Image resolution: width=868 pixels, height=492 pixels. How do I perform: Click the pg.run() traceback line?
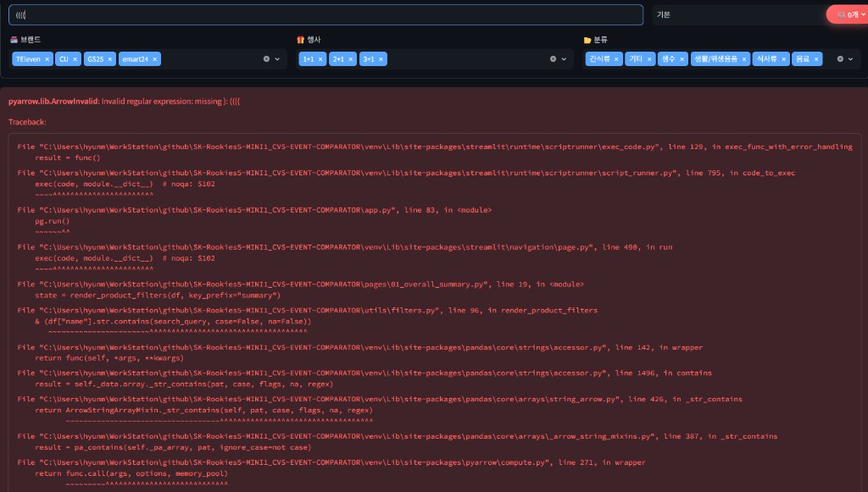coord(52,221)
